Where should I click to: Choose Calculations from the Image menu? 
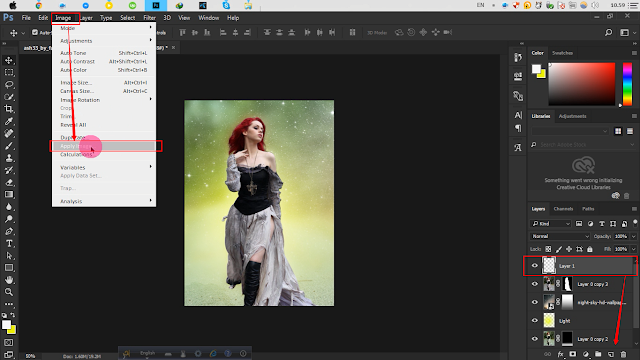point(104,154)
